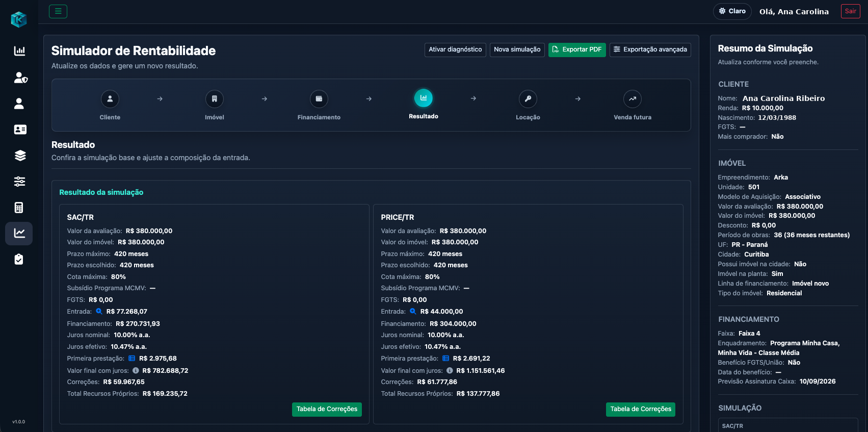
Task: Click SAC/TR value R$ 782.688,72
Action: pos(165,371)
